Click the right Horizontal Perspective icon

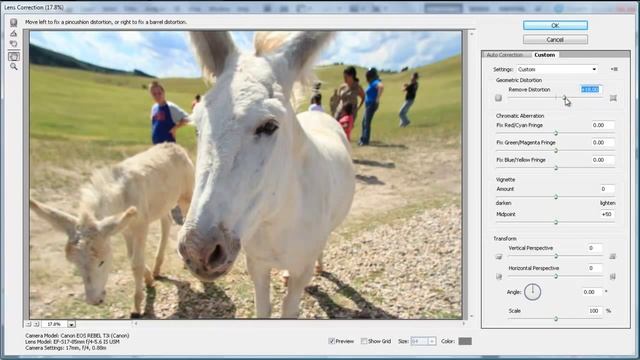point(613,277)
